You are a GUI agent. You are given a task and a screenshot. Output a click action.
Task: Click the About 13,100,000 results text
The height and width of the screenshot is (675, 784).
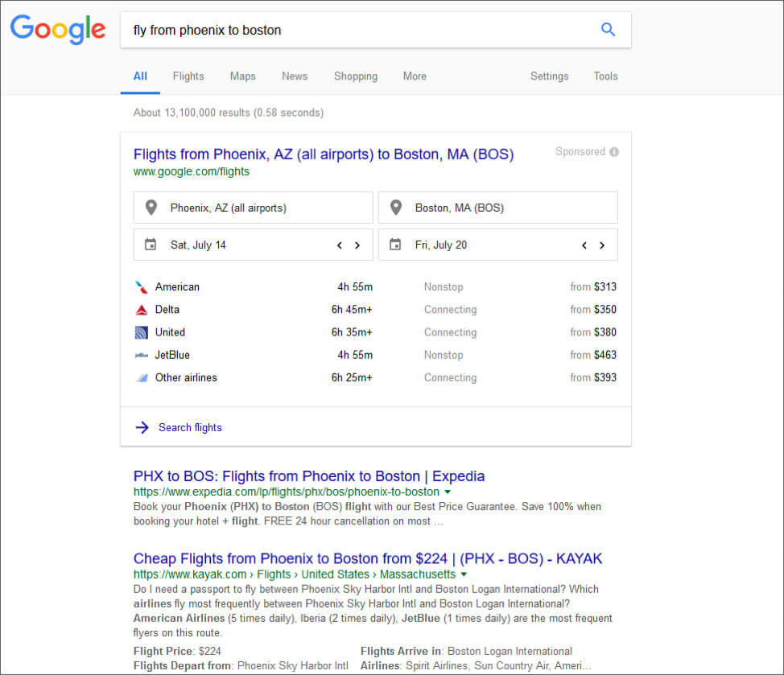coord(229,113)
